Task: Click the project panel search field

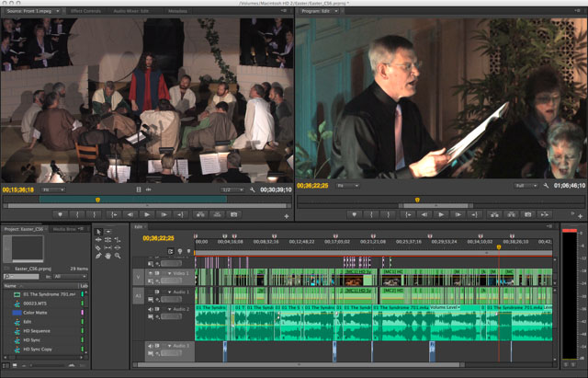Action: pos(21,277)
